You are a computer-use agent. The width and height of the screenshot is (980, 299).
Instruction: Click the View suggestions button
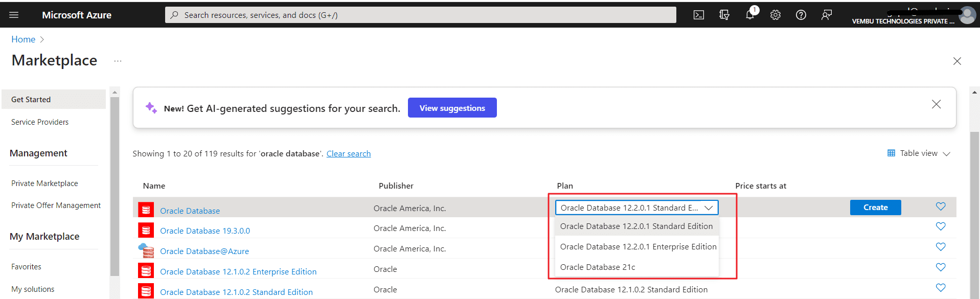coord(452,108)
